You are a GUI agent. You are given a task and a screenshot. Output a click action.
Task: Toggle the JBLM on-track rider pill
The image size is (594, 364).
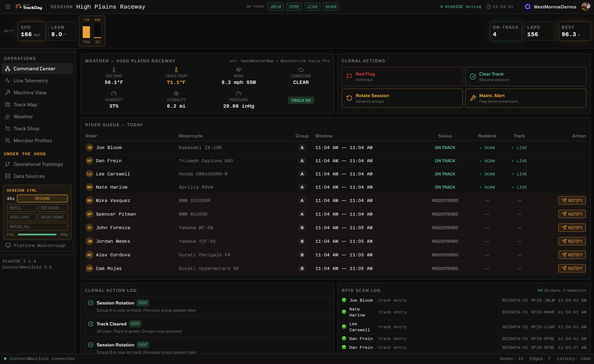coord(276,7)
